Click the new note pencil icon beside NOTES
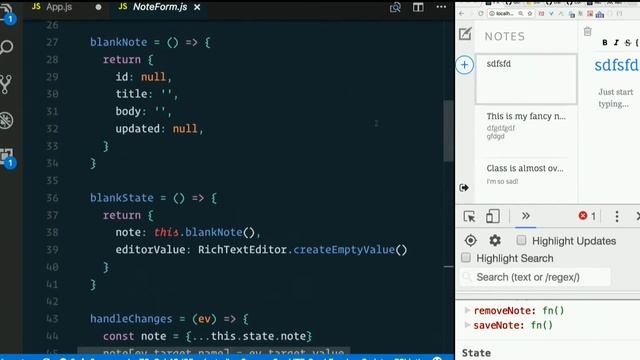 point(465,34)
